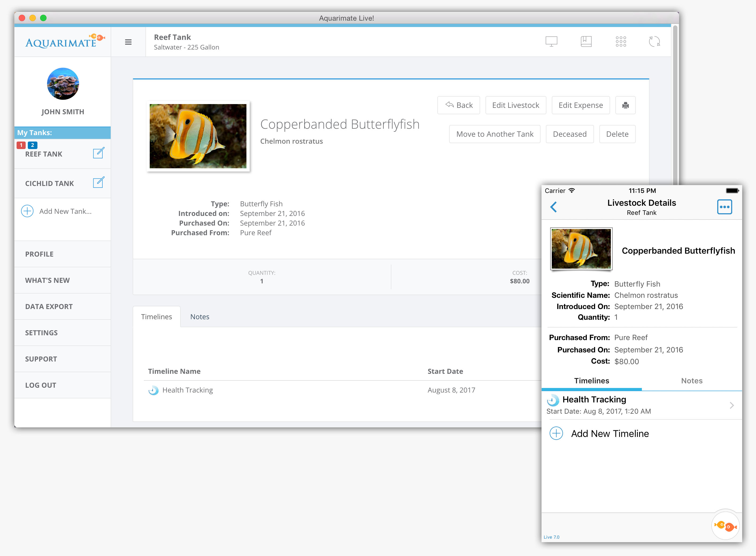756x556 pixels.
Task: Open the Profile menu item
Action: pos(63,254)
